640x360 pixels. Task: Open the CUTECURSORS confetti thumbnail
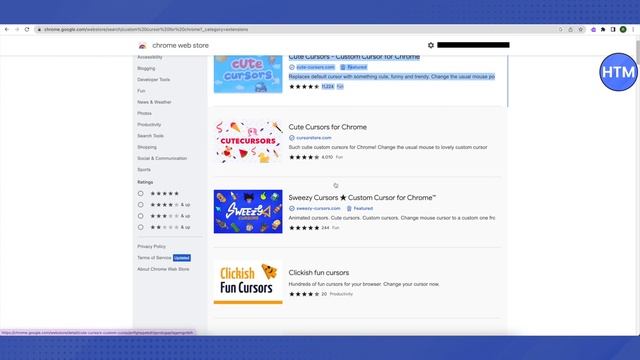point(248,141)
